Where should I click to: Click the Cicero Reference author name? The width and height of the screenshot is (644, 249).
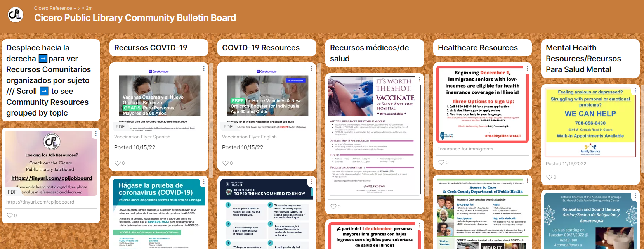click(53, 8)
